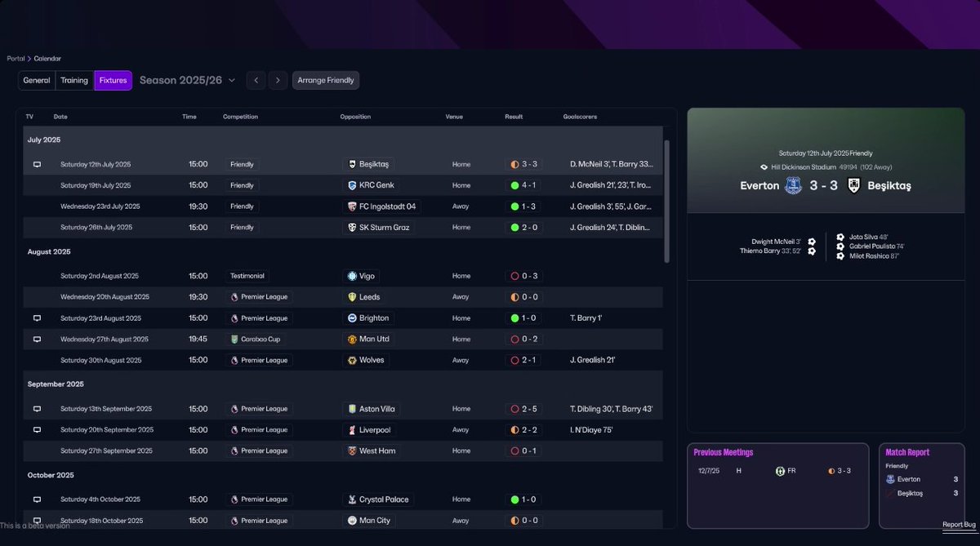Select the Saturday 2nd August 2025 row date
Screen dimensions: 980x546
pyautogui.click(x=100, y=276)
